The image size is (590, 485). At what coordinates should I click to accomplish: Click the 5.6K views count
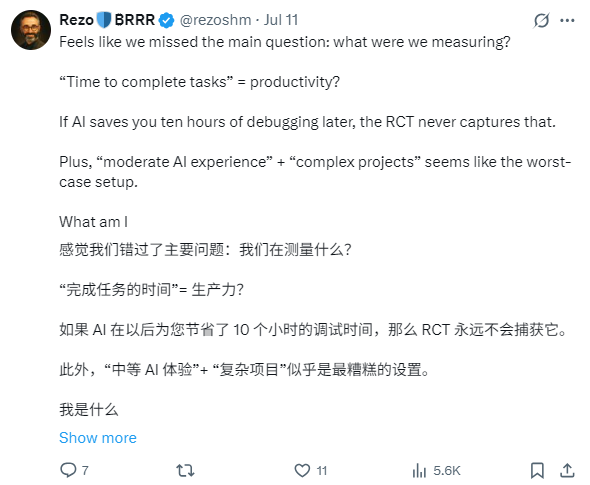(x=447, y=470)
